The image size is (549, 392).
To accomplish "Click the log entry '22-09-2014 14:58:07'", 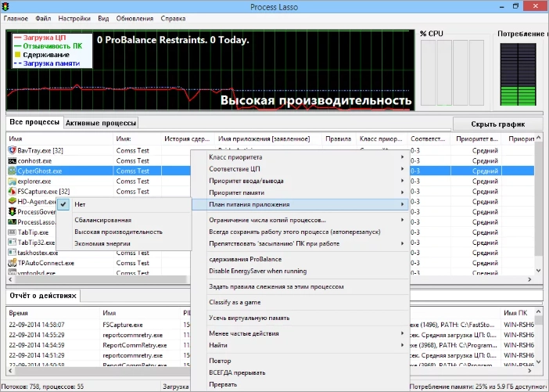I will [x=37, y=325].
